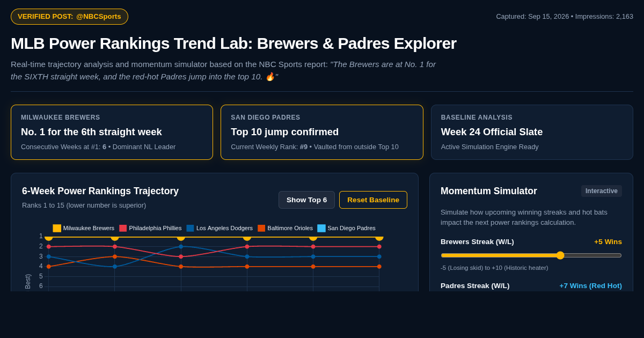Click the 'Momentum Simulator' heading
Screen dimensions: 644x338
coord(489,191)
